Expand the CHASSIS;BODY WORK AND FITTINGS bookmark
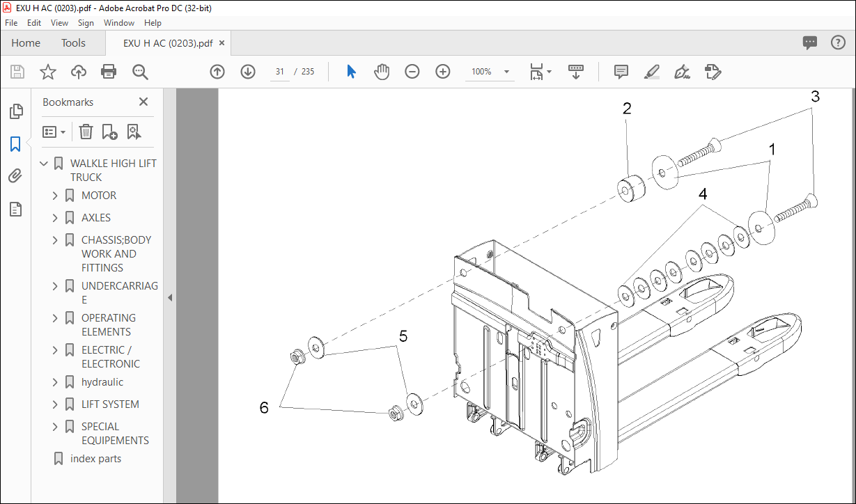The height and width of the screenshot is (504, 856). coord(55,240)
